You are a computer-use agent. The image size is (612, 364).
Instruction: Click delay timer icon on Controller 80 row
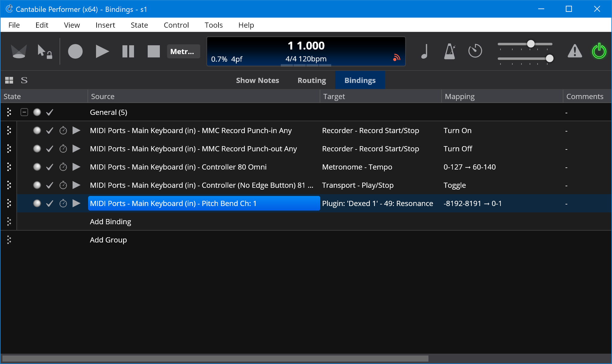63,167
